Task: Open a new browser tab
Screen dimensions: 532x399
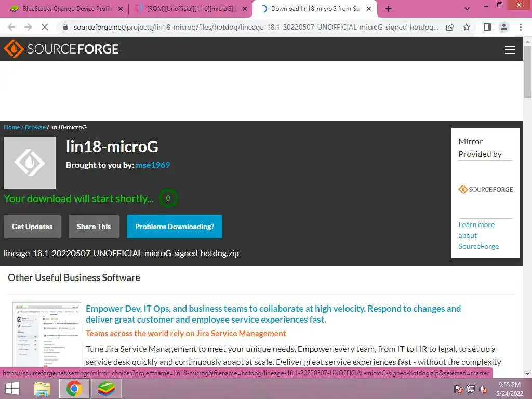Action: [x=389, y=9]
